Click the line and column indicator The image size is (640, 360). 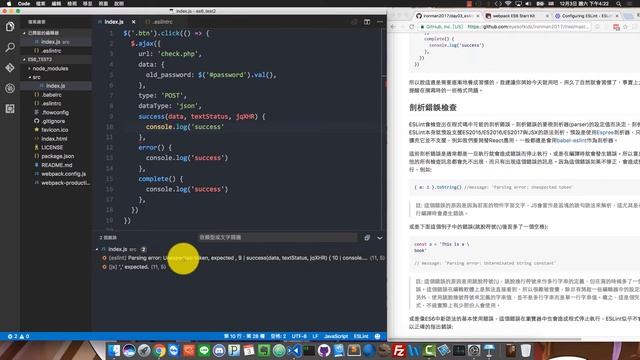click(x=244, y=336)
